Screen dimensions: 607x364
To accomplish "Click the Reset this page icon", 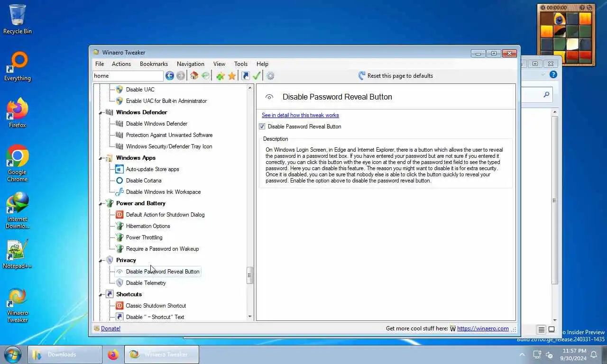I will (x=362, y=76).
